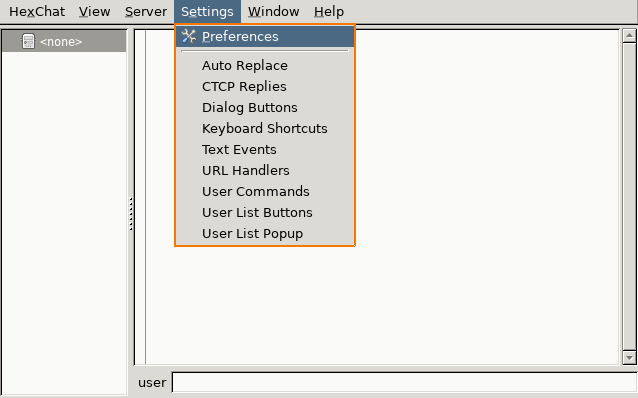Viewport: 638px width, 398px height.
Task: Open Keyboard Shortcuts editor
Action: [x=265, y=129]
